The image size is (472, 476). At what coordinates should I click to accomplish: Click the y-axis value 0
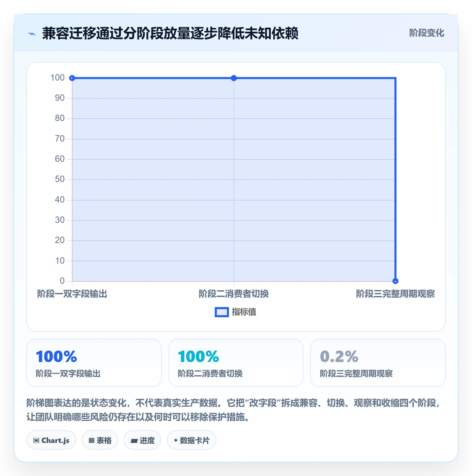62,281
